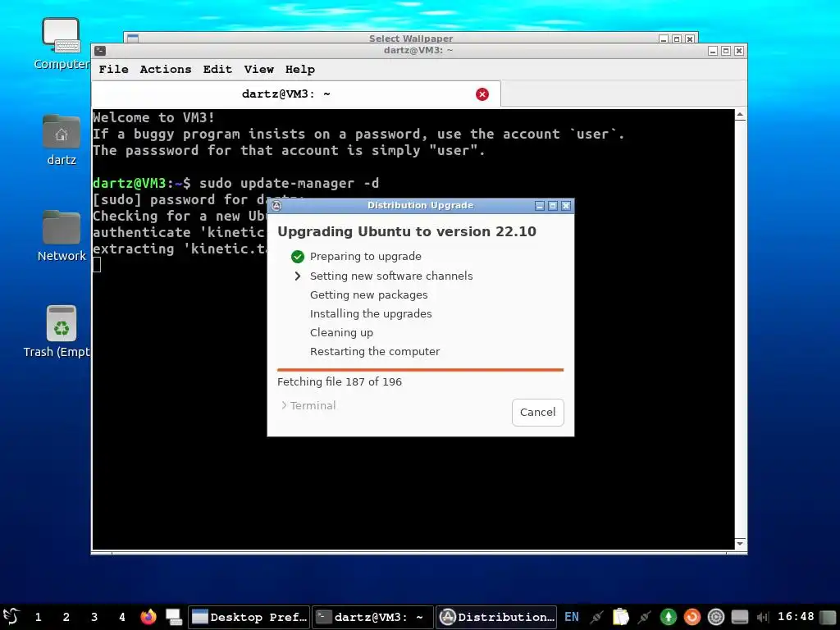Click 'Upgrading Ubuntu to version 22.10' heading
The width and height of the screenshot is (840, 630).
[x=407, y=231]
